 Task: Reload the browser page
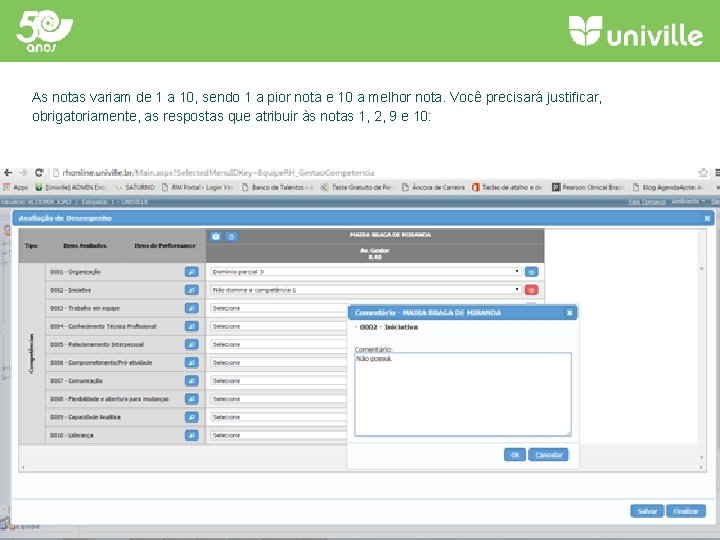pyautogui.click(x=39, y=173)
